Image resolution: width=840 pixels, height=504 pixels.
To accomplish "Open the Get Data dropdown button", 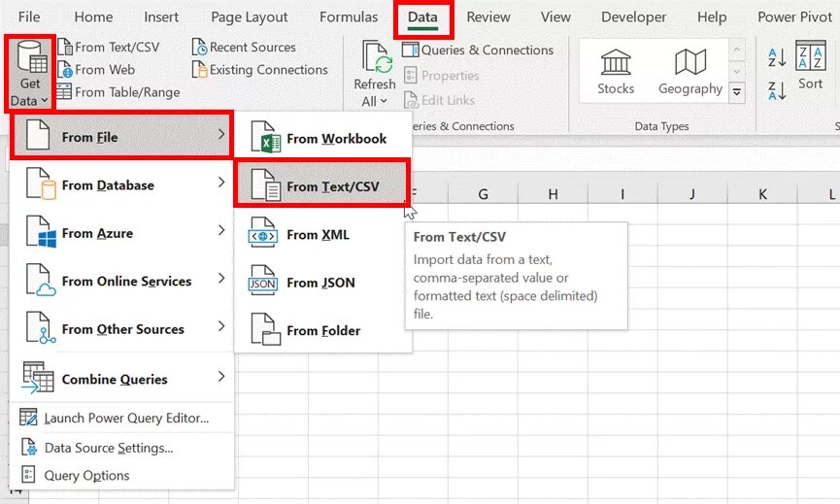I will [x=29, y=74].
